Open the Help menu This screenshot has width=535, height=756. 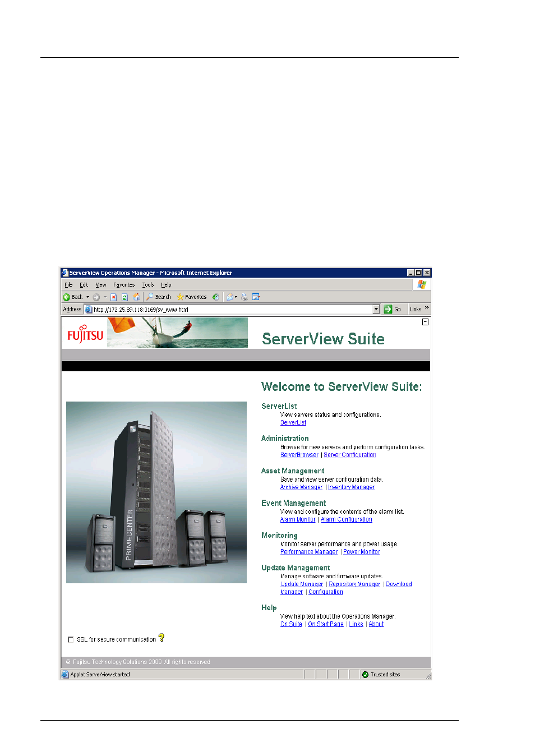click(x=166, y=284)
